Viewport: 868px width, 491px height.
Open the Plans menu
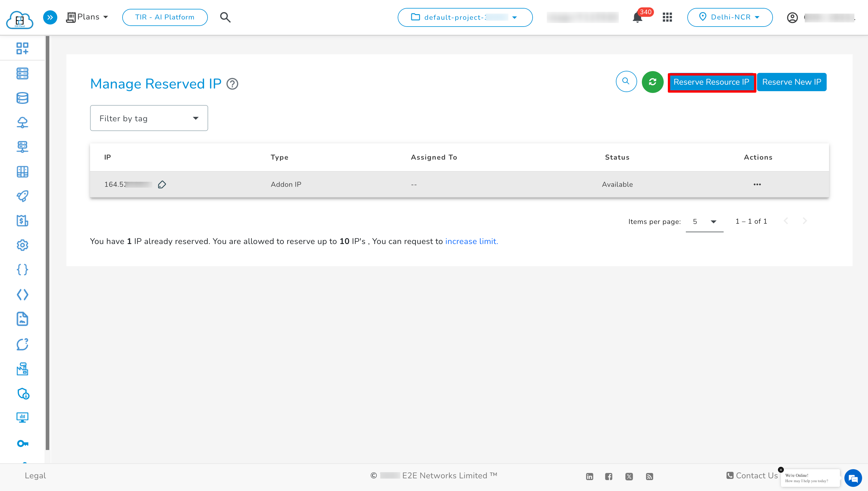click(x=87, y=17)
